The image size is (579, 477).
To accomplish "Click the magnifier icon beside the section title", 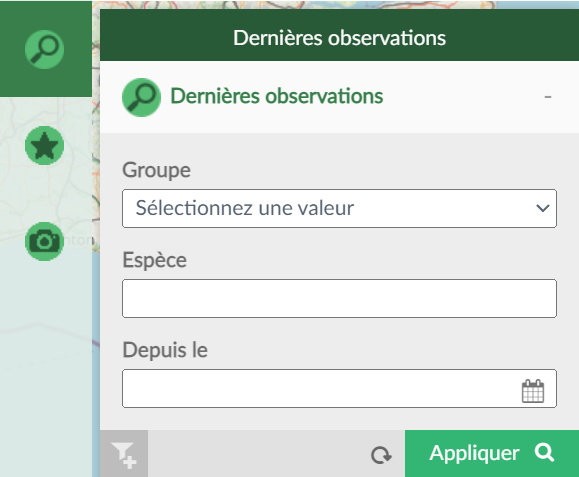I will click(141, 97).
